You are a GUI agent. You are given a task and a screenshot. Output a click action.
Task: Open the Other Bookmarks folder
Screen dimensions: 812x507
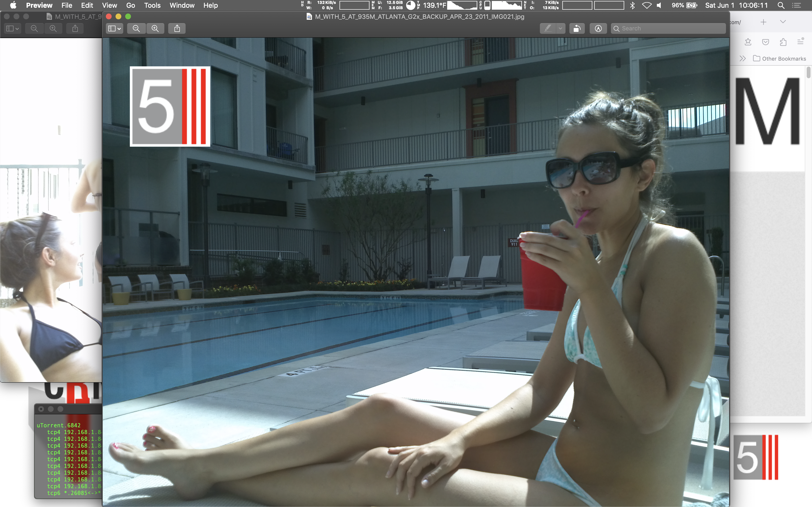[x=779, y=59]
